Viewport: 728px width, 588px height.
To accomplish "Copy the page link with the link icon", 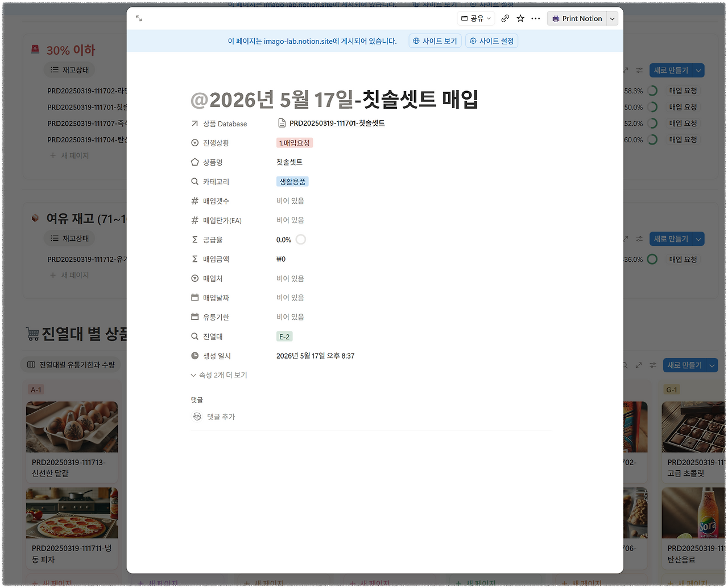I will point(505,19).
